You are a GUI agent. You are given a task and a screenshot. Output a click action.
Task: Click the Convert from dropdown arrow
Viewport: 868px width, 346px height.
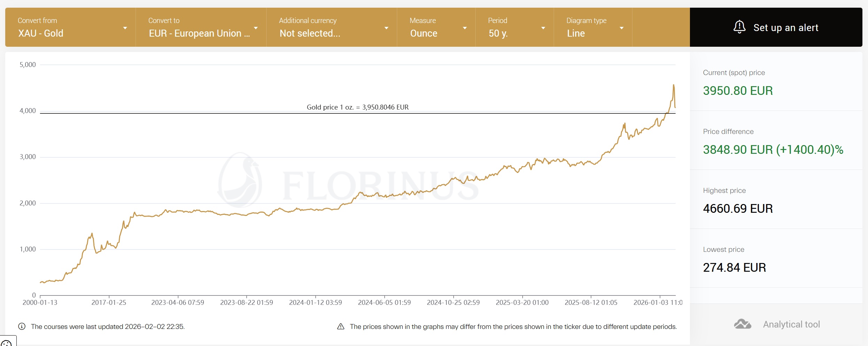coord(125,28)
